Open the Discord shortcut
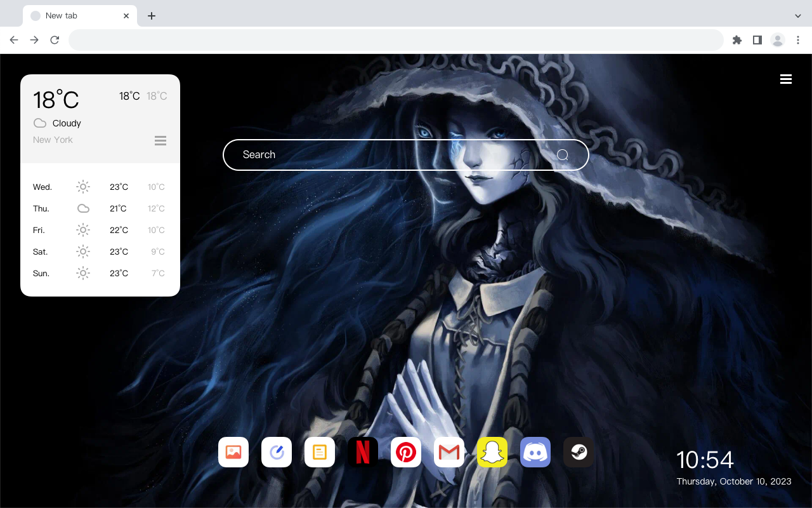The width and height of the screenshot is (812, 508). click(535, 452)
